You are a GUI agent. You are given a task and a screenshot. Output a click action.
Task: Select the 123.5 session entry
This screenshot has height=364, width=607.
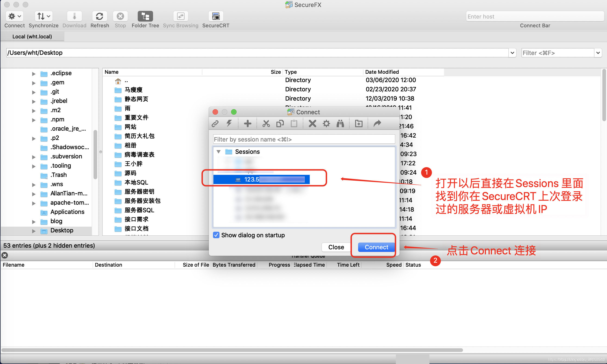click(261, 179)
